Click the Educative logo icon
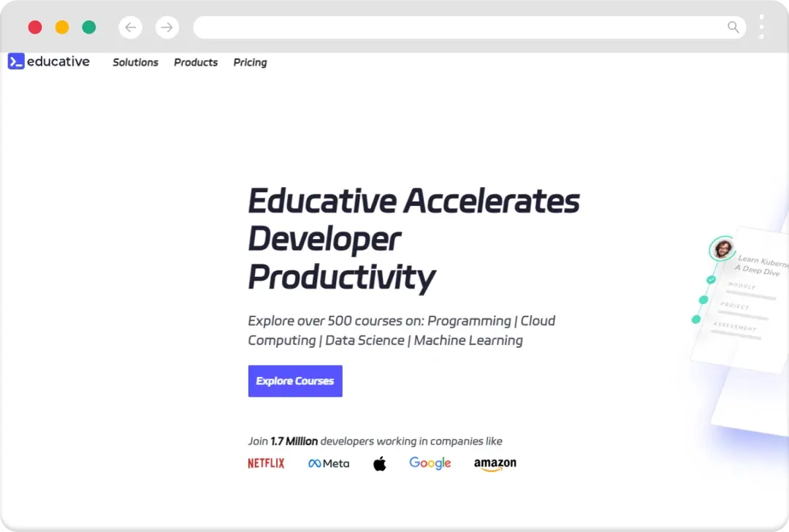The width and height of the screenshot is (789, 532). pos(16,61)
